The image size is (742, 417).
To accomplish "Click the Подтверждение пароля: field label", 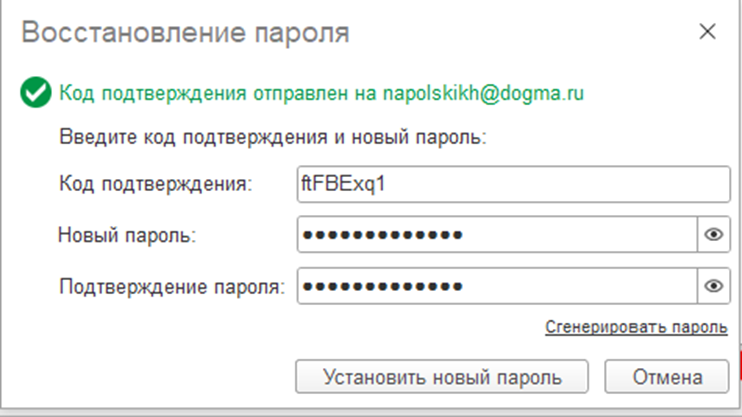I will point(172,287).
